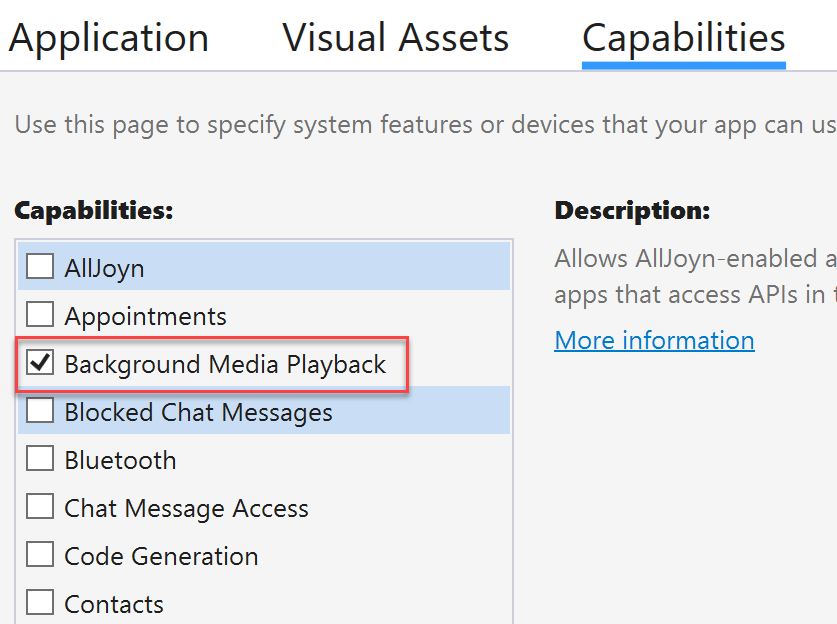
Task: Select the Code Generation list label
Action: (x=161, y=556)
